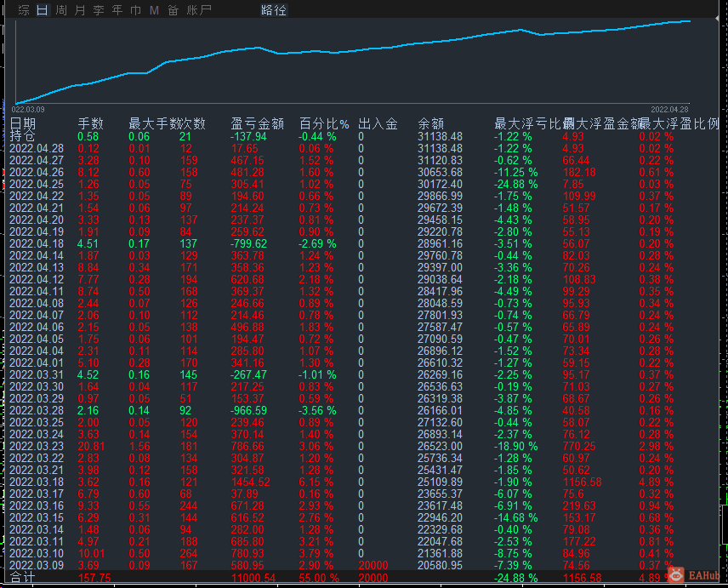Open the 备 tab

click(x=173, y=9)
